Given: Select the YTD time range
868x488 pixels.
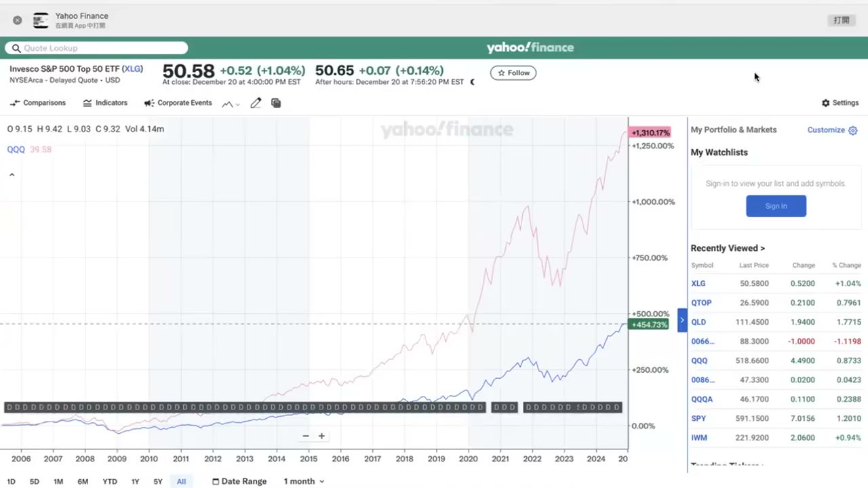Looking at the screenshot, I should pyautogui.click(x=110, y=481).
